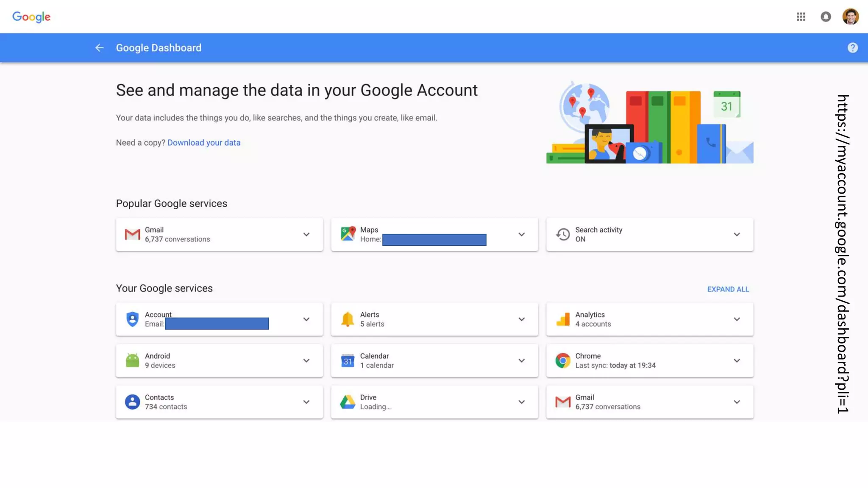Click the "5 alerts" text
Viewport: 868px width, 488px height.
tap(372, 324)
